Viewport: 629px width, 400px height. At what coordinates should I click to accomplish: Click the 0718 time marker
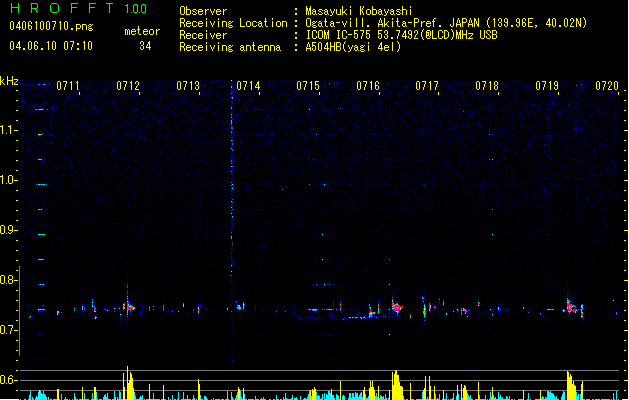click(487, 86)
